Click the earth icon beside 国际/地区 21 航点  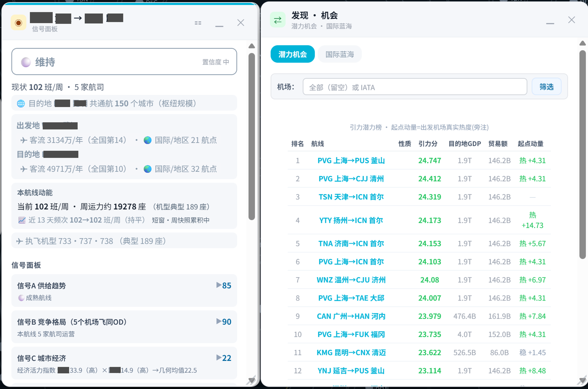pyautogui.click(x=147, y=140)
